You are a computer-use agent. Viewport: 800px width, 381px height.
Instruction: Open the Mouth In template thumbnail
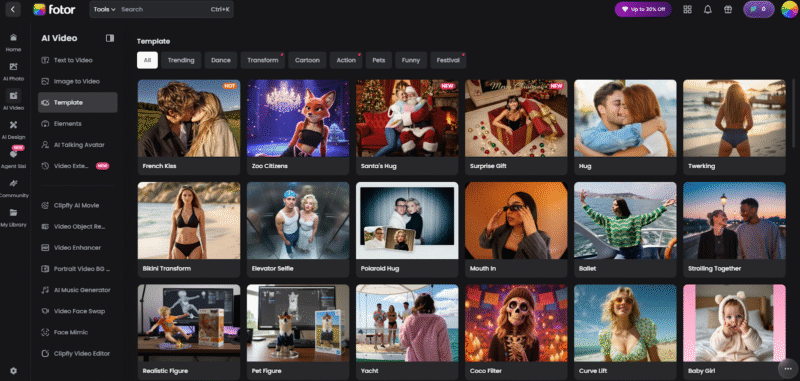tap(516, 221)
